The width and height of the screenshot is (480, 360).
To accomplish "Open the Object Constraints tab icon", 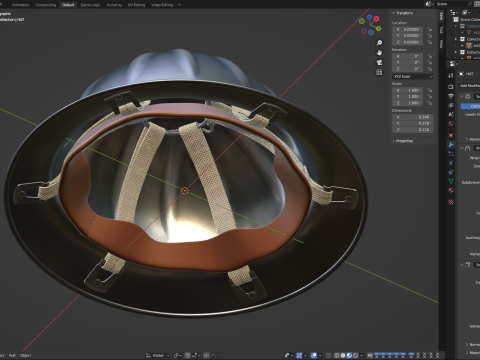I will coord(451,172).
